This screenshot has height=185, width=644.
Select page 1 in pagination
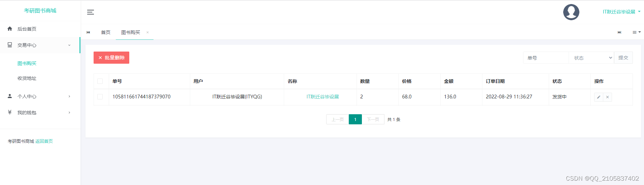[x=355, y=119]
